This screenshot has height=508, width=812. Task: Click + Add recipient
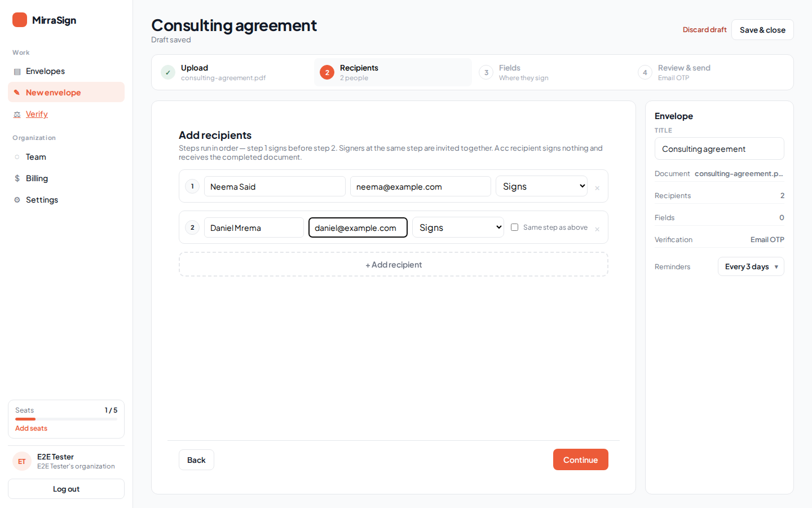(x=394, y=264)
